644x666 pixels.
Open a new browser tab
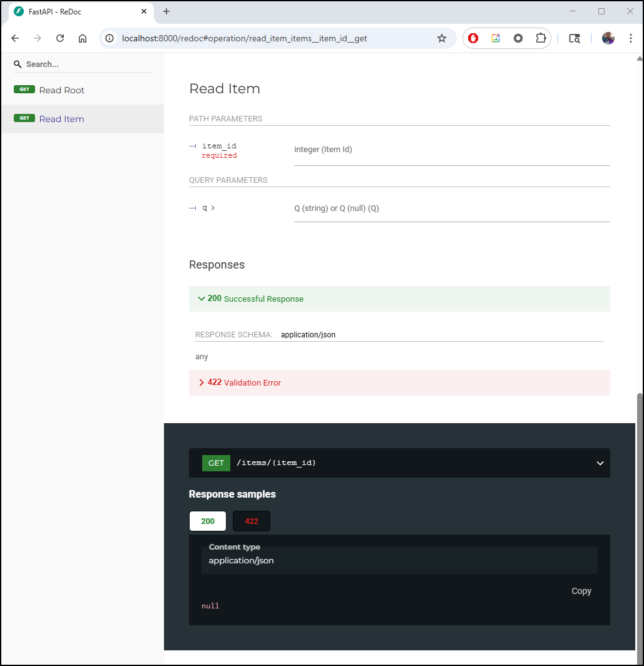[x=166, y=11]
